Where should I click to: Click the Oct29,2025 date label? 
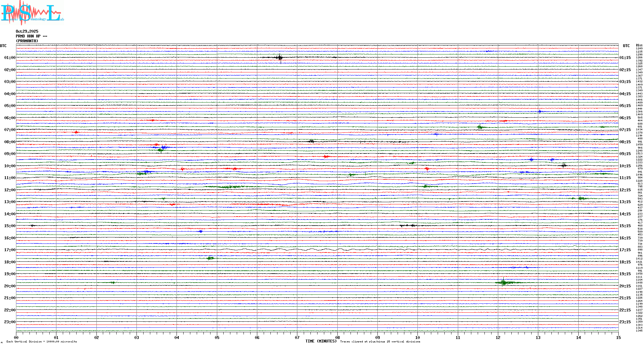27,31
